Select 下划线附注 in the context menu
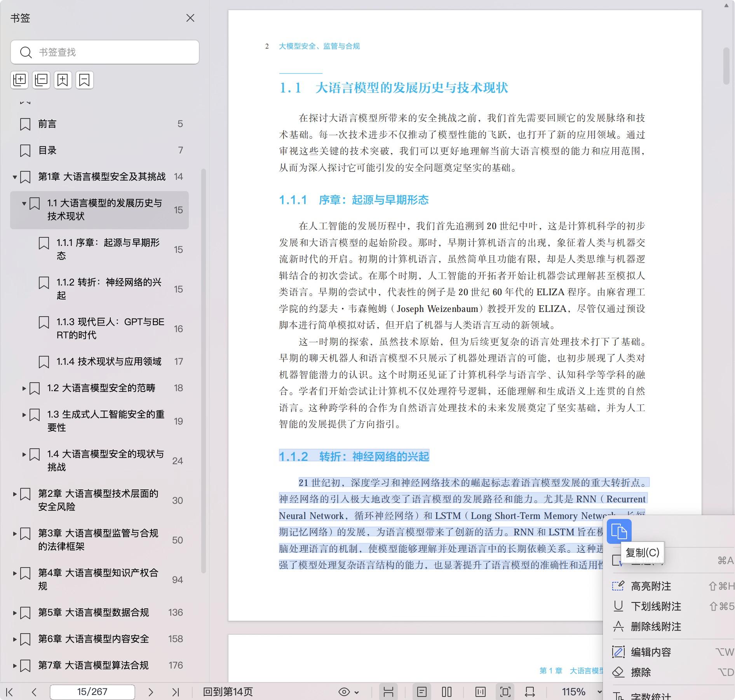 (x=655, y=606)
